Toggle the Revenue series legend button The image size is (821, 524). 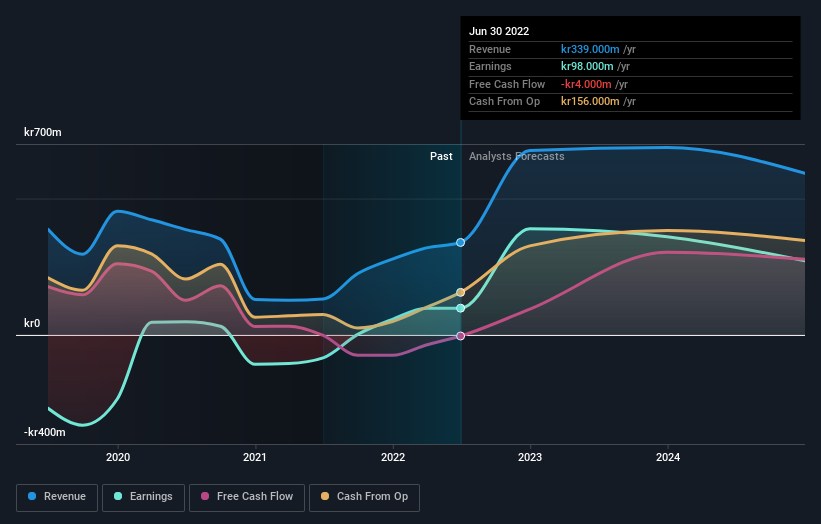[57, 497]
